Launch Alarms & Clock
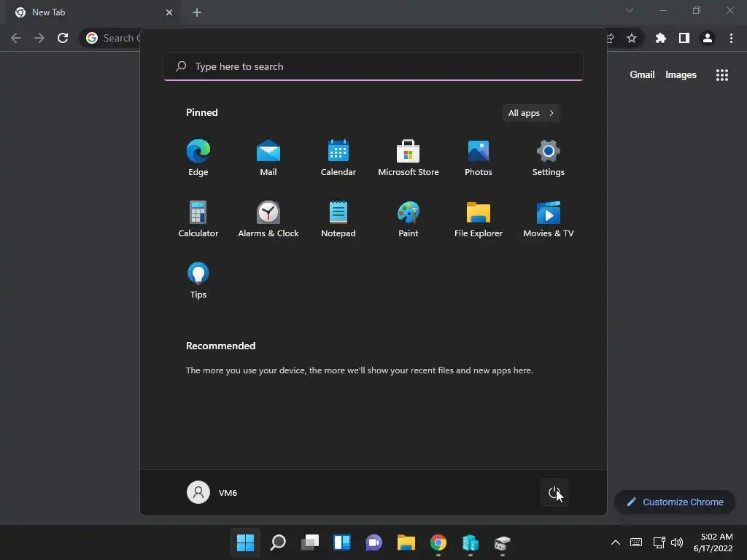This screenshot has height=560, width=747. (x=268, y=219)
